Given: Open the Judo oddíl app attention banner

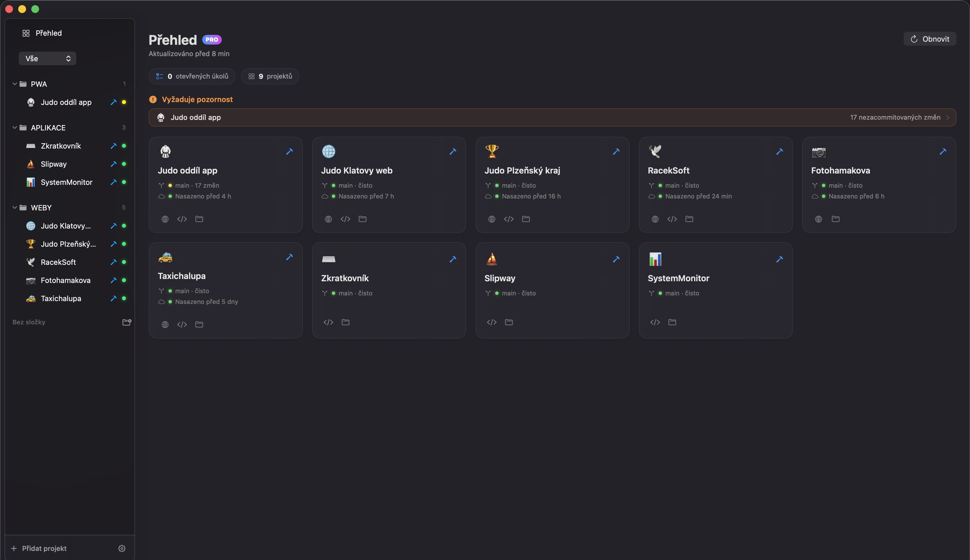Looking at the screenshot, I should [552, 117].
